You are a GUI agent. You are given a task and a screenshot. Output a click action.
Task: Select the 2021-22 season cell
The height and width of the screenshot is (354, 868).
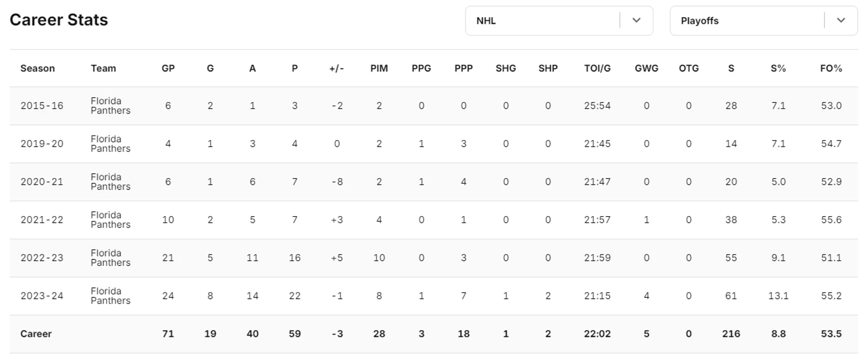[42, 220]
